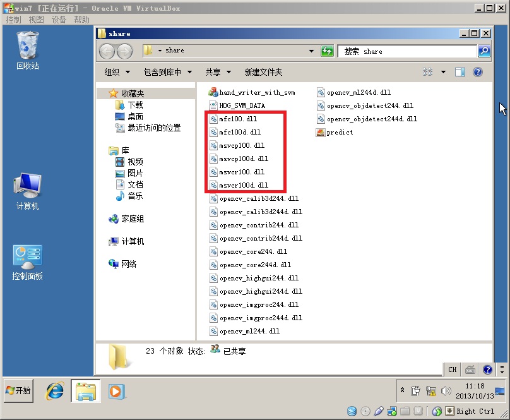Open the network tray icon

coord(430,391)
